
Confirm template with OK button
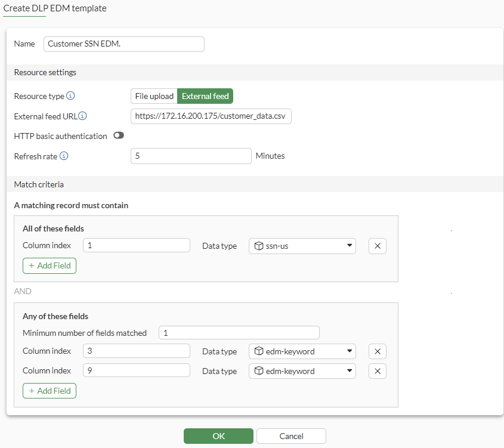(x=218, y=436)
